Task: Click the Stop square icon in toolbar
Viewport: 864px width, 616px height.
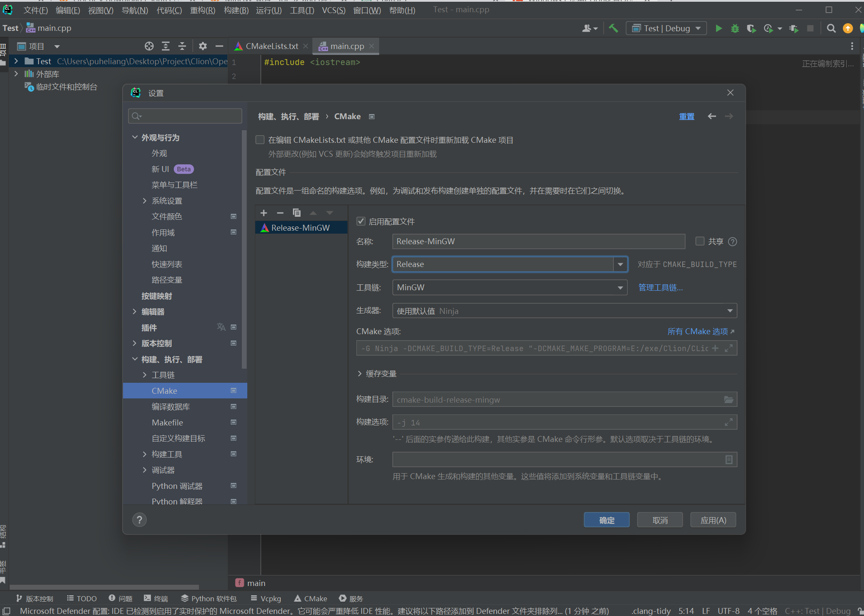Action: tap(810, 28)
